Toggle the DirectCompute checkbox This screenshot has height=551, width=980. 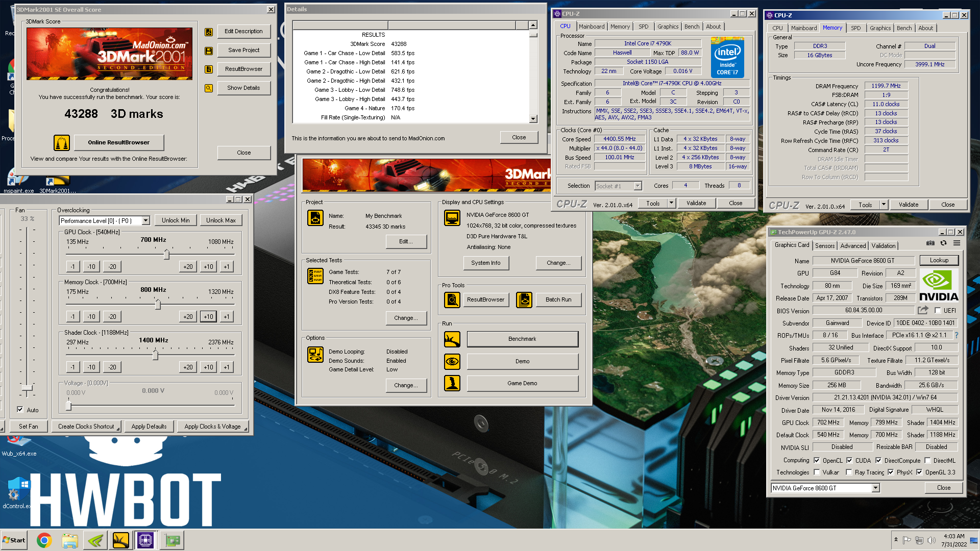click(878, 461)
